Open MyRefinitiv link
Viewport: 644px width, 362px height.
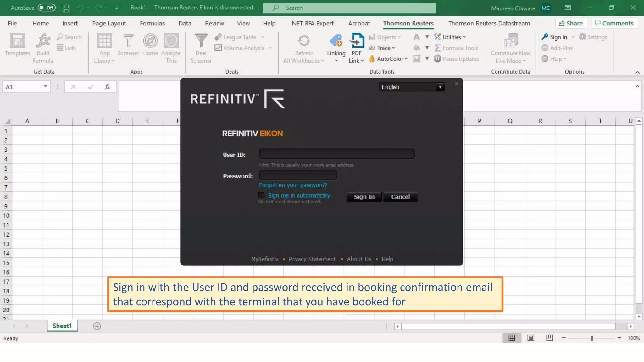pyautogui.click(x=264, y=259)
